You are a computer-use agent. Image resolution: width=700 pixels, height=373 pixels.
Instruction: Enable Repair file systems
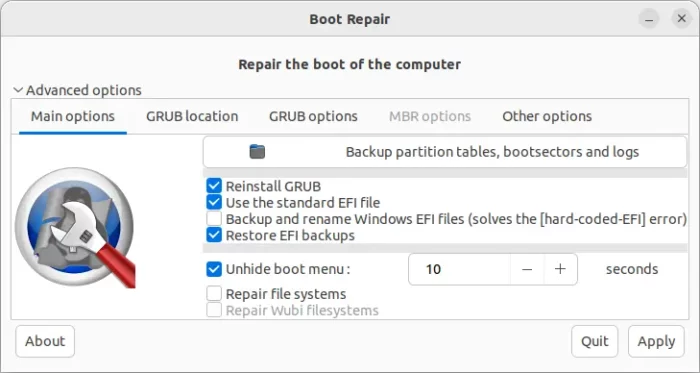tap(214, 294)
